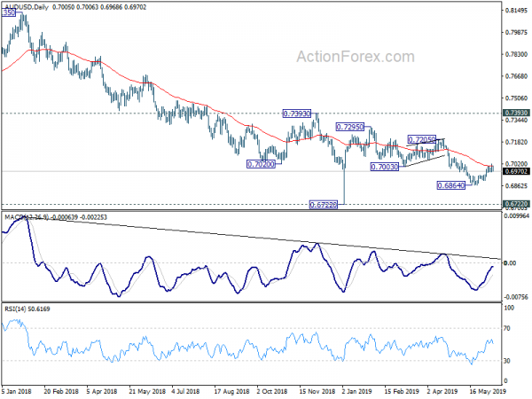Click the 0.79875 price axis value
The image size is (532, 399).
[x=516, y=33]
